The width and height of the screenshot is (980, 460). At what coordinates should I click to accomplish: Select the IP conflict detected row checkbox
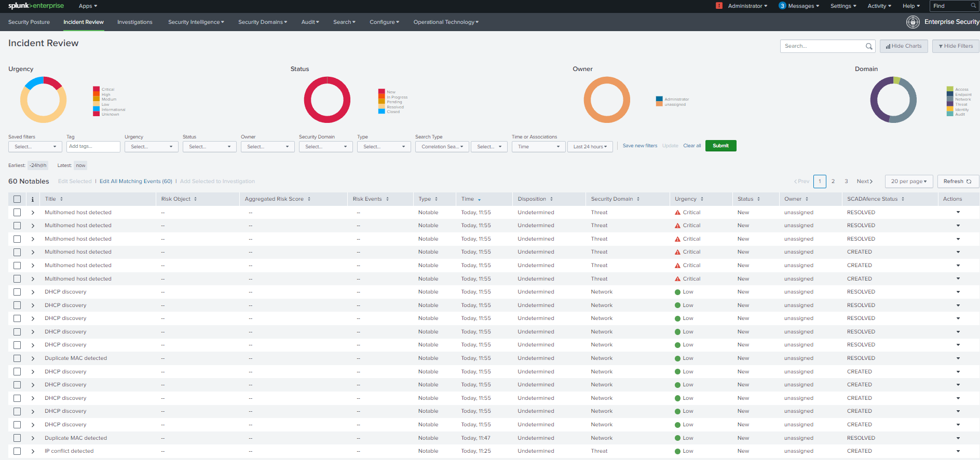17,451
